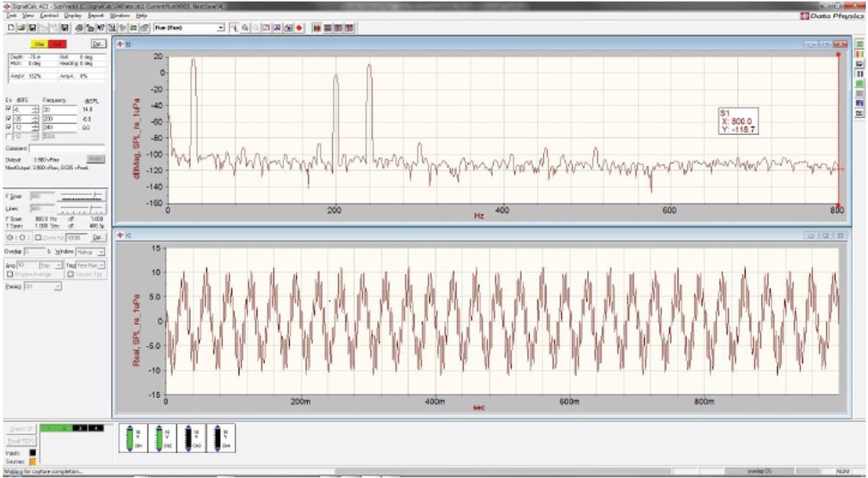Toggle the 30 Hz tone enable checkbox
This screenshot has height=478, width=868.
(8, 109)
